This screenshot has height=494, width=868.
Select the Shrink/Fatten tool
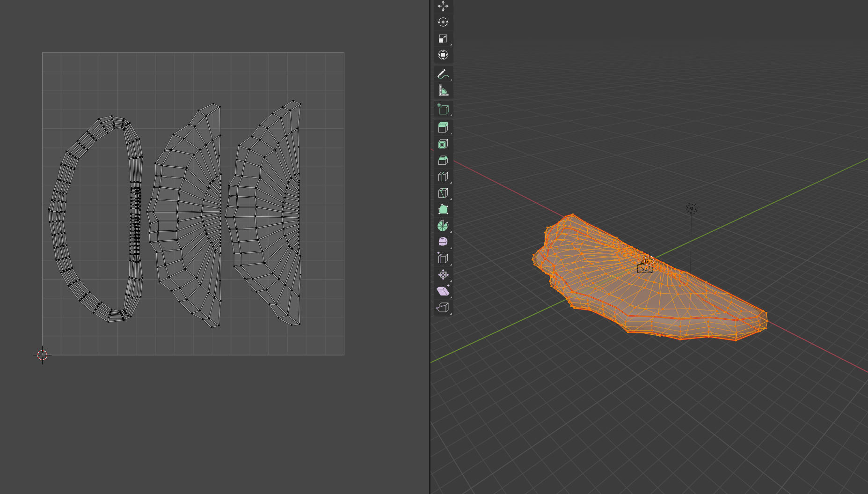coord(443,275)
